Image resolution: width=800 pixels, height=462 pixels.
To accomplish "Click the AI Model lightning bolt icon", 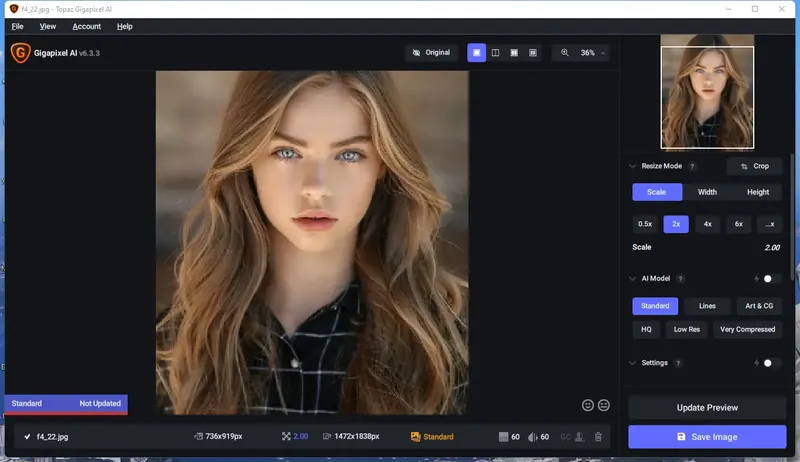I will [757, 278].
